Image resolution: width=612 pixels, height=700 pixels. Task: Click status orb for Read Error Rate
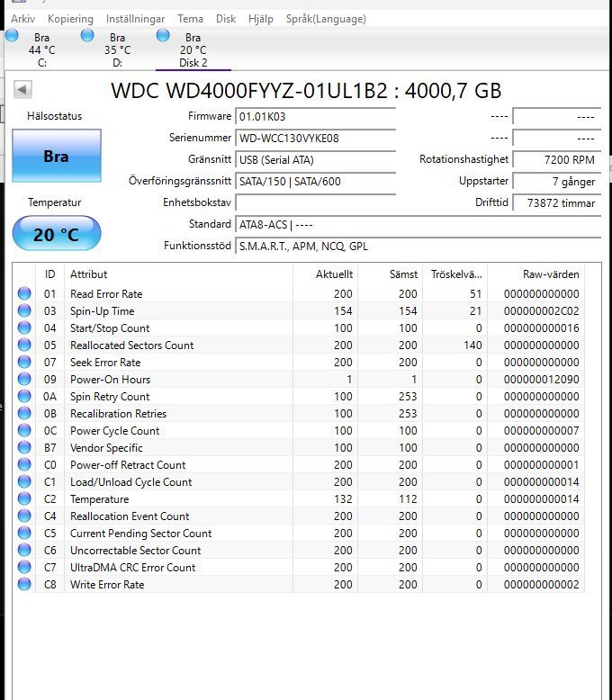(x=24, y=293)
